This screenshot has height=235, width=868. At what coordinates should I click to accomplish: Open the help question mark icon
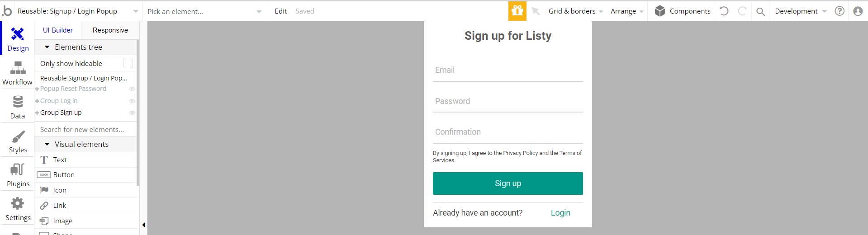(840, 11)
